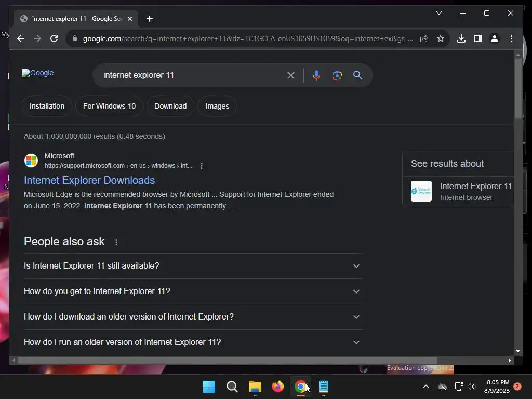
Task: Open Chrome downloads icon
Action: [x=461, y=38]
